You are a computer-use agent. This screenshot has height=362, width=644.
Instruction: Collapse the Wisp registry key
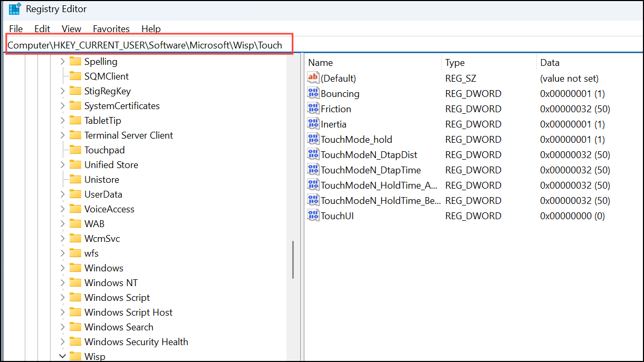(62, 357)
